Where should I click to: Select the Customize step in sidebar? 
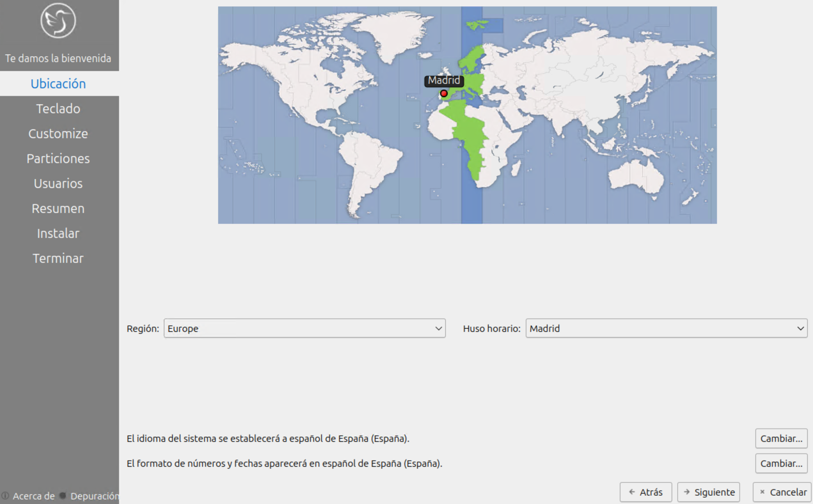(59, 134)
